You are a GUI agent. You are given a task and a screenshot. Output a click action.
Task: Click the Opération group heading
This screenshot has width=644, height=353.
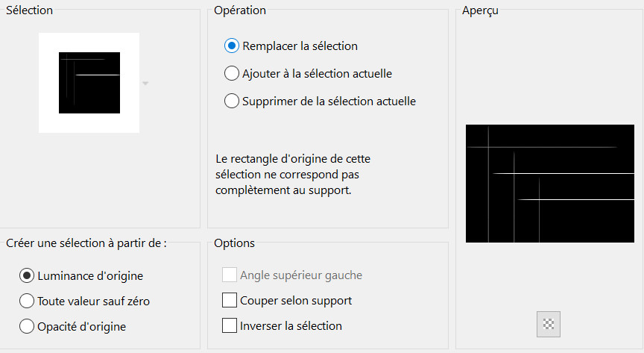(239, 10)
